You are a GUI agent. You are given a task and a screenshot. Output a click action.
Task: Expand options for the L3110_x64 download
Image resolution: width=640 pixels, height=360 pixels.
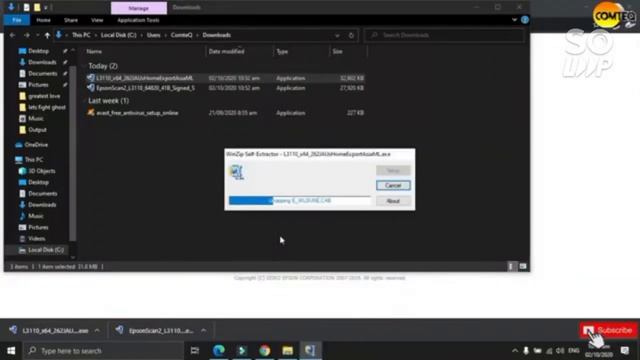(97, 331)
